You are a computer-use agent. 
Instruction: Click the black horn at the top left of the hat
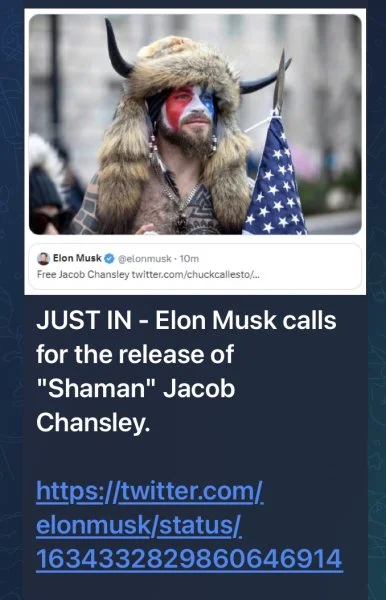(118, 48)
